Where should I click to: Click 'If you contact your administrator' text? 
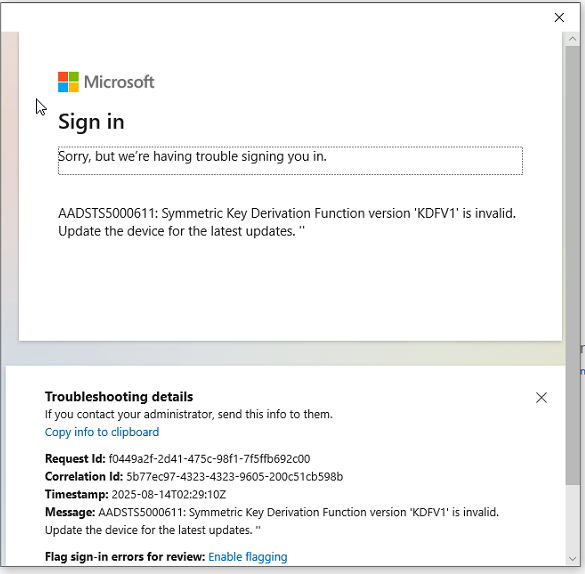tap(189, 414)
